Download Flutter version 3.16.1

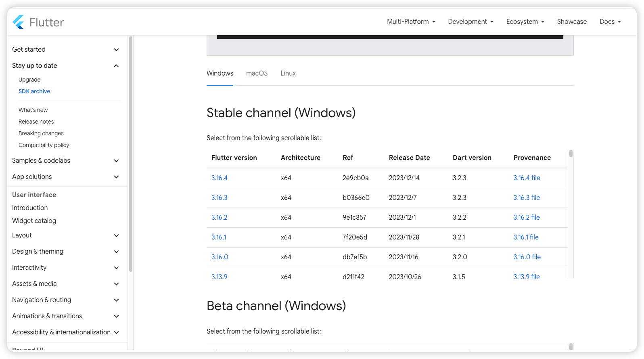[219, 237]
